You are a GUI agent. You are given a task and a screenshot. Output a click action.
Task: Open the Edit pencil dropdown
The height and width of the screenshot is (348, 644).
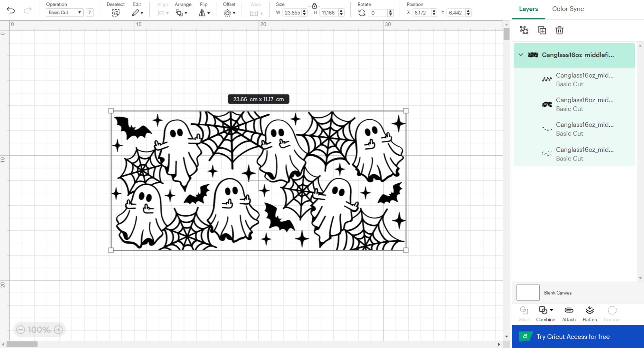tap(137, 13)
